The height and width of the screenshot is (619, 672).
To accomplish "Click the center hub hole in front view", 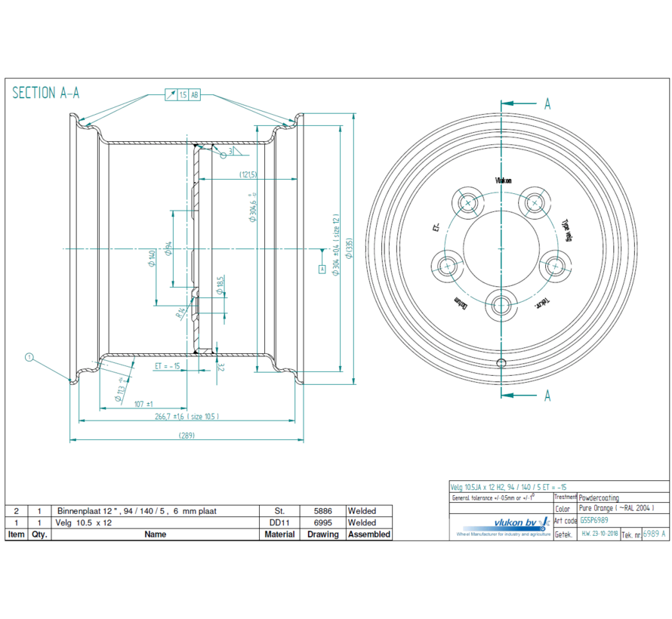I will coord(501,249).
